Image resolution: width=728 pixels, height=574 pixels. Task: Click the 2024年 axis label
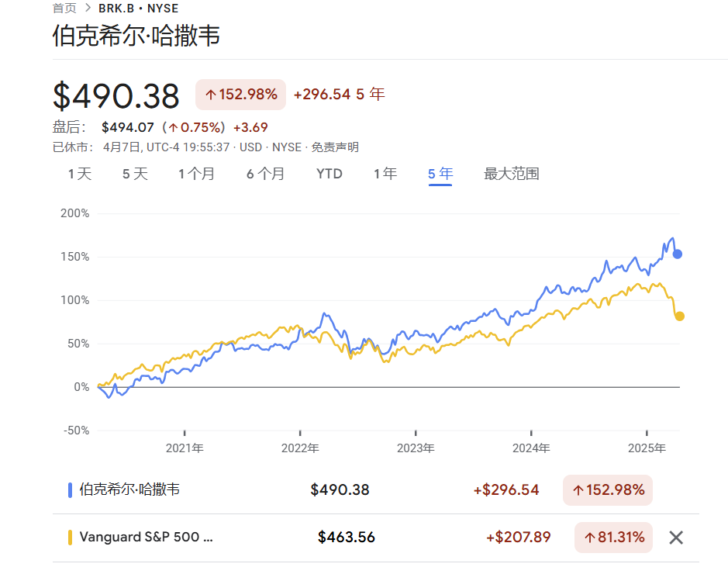pos(531,448)
